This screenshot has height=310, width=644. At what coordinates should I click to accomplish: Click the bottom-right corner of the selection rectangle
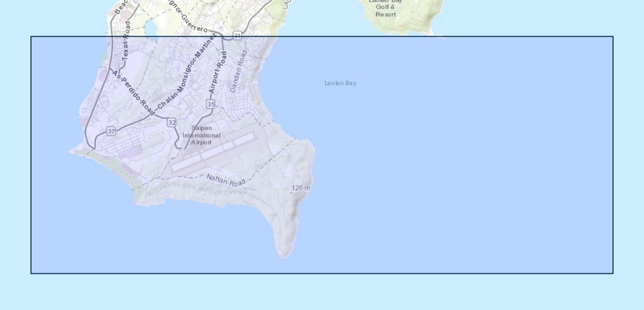tap(613, 273)
